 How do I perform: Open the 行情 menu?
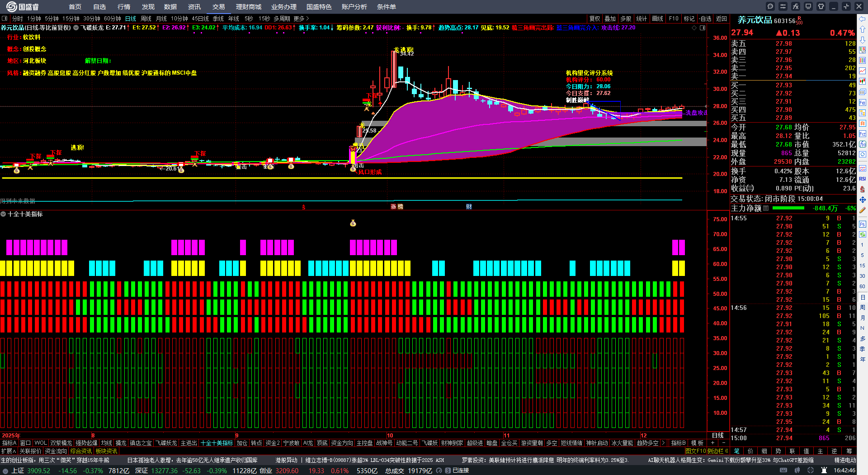click(124, 7)
